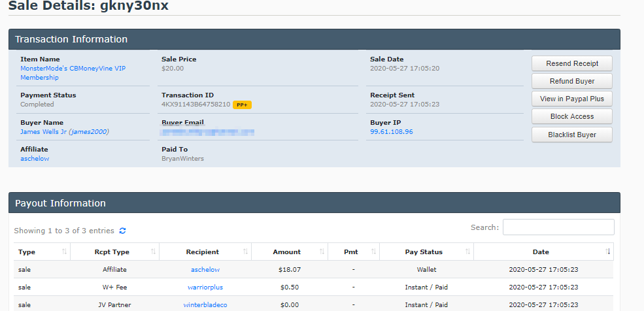This screenshot has width=644, height=311.
Task: Focus the payout Search input field
Action: coord(558,227)
